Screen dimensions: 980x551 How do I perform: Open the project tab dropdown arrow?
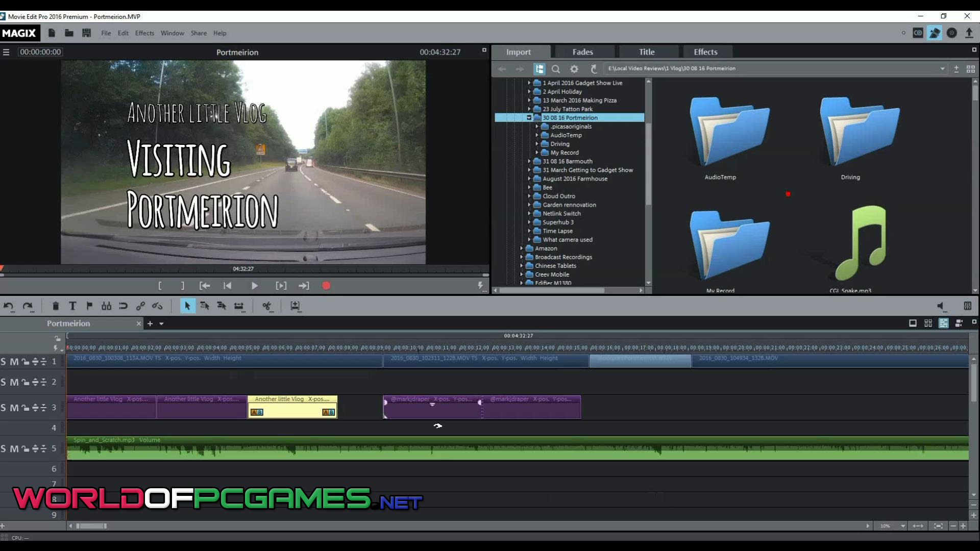tap(161, 323)
